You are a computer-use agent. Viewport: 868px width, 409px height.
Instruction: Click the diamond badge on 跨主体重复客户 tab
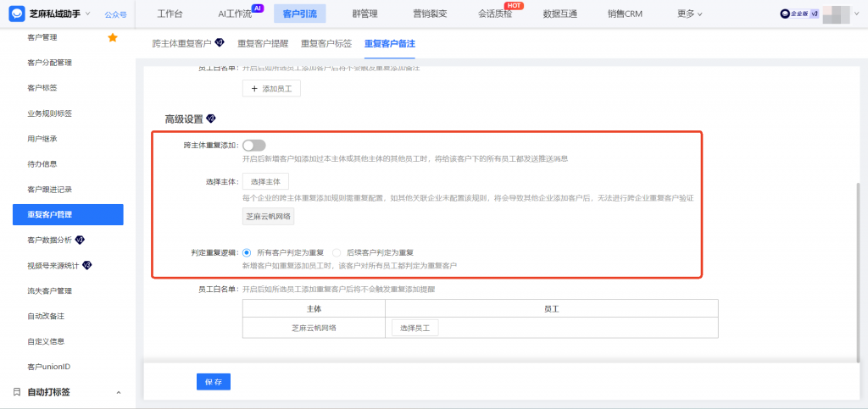[220, 42]
